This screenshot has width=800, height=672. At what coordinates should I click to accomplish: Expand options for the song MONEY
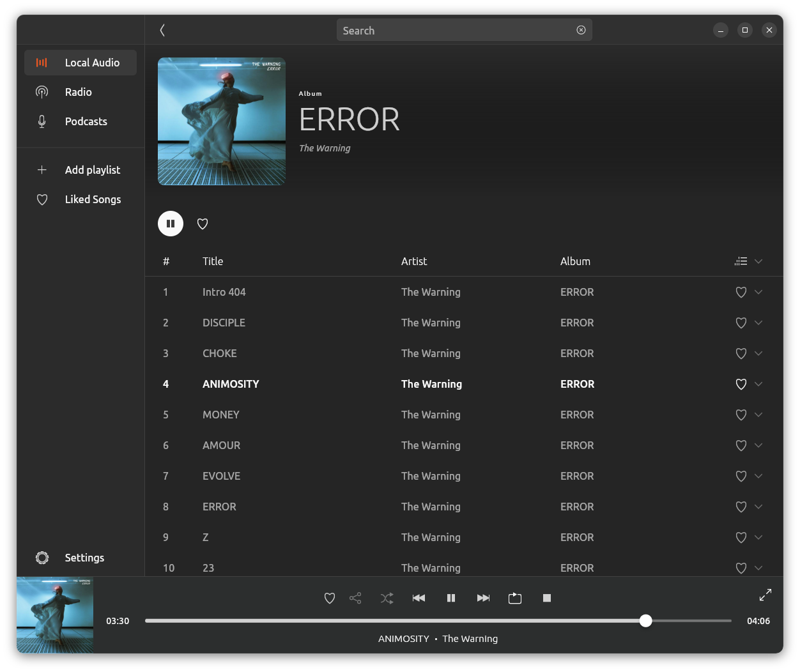(758, 415)
